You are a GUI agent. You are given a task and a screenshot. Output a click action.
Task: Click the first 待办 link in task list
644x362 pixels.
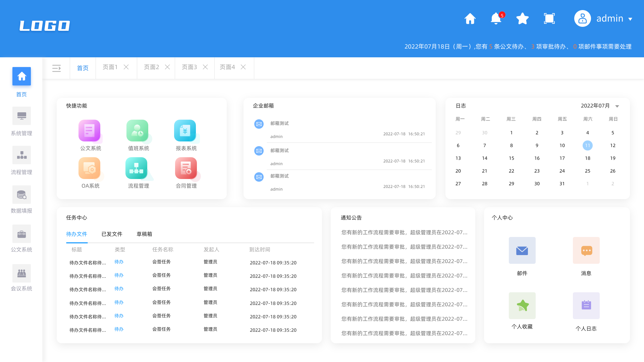click(x=119, y=262)
